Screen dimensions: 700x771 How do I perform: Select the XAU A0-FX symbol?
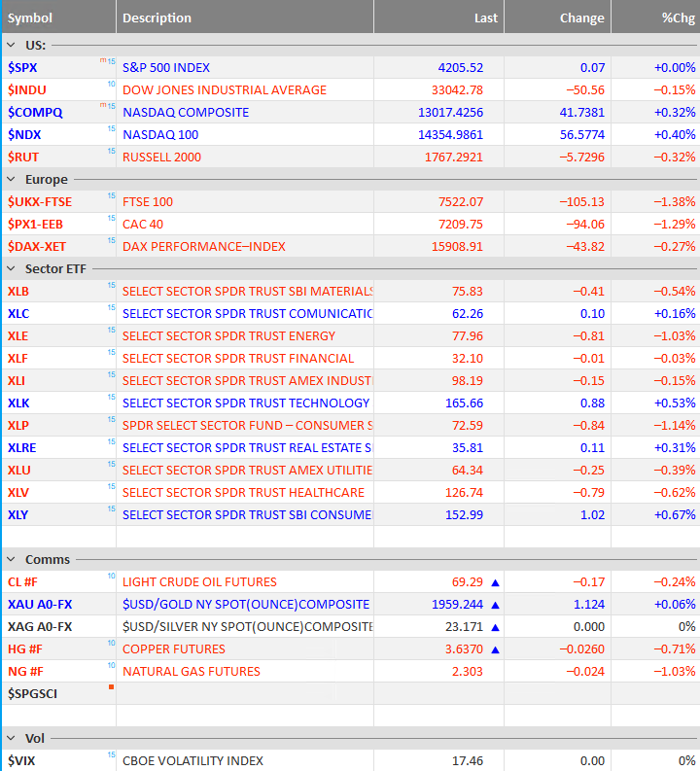coord(40,605)
